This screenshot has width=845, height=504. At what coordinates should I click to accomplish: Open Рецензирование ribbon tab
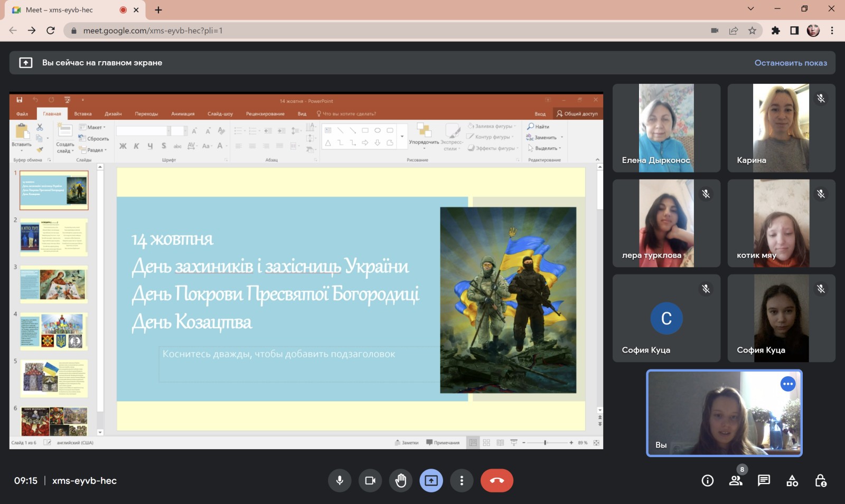click(x=265, y=113)
